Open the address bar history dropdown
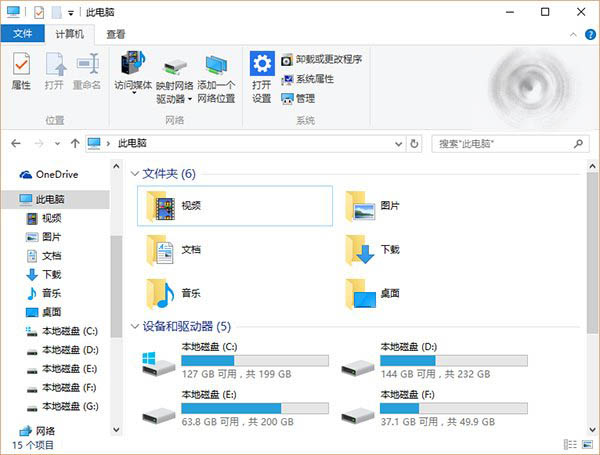The image size is (600, 455). pyautogui.click(x=398, y=144)
